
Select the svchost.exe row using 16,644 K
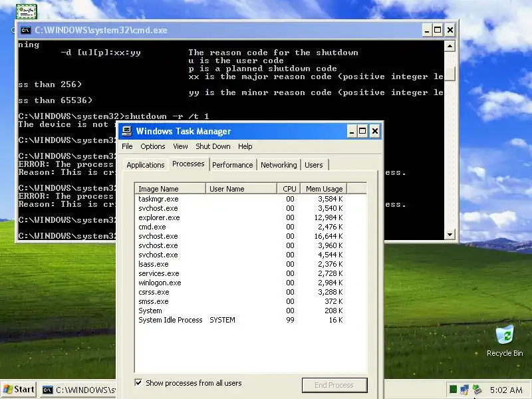241,236
